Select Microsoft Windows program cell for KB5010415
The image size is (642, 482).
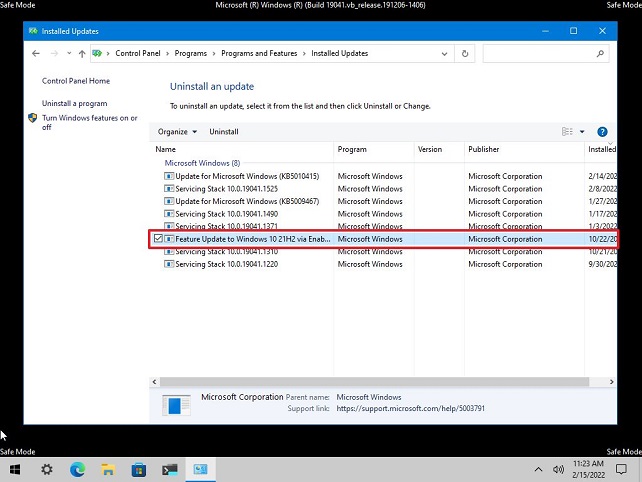pos(370,177)
